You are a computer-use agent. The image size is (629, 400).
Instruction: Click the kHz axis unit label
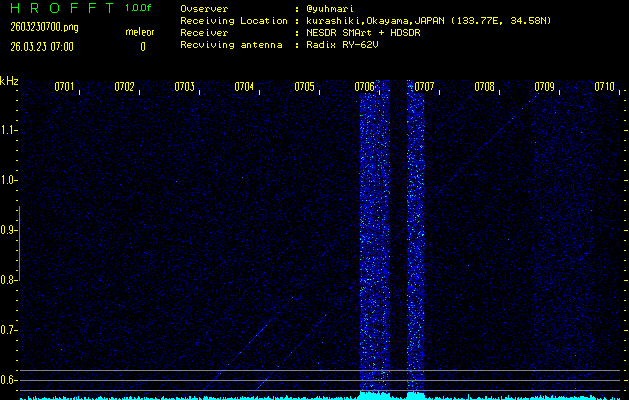coord(9,81)
